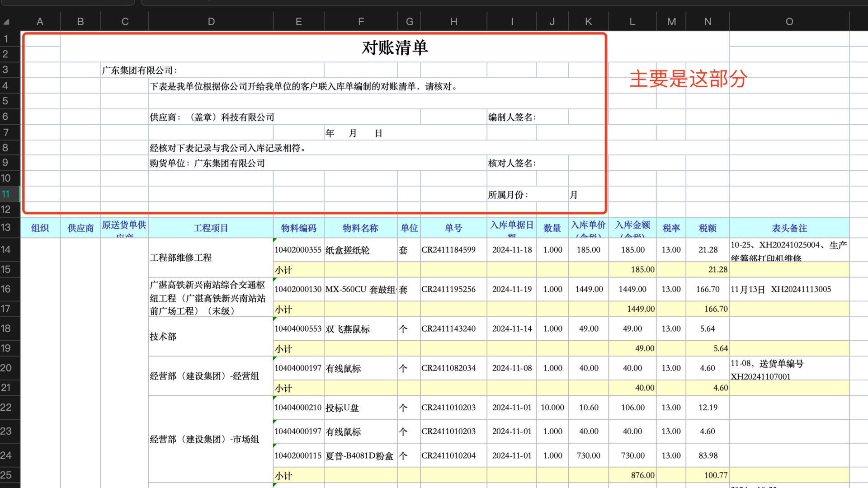The width and height of the screenshot is (868, 488).
Task: Select row 11 header
Action: click(x=10, y=194)
